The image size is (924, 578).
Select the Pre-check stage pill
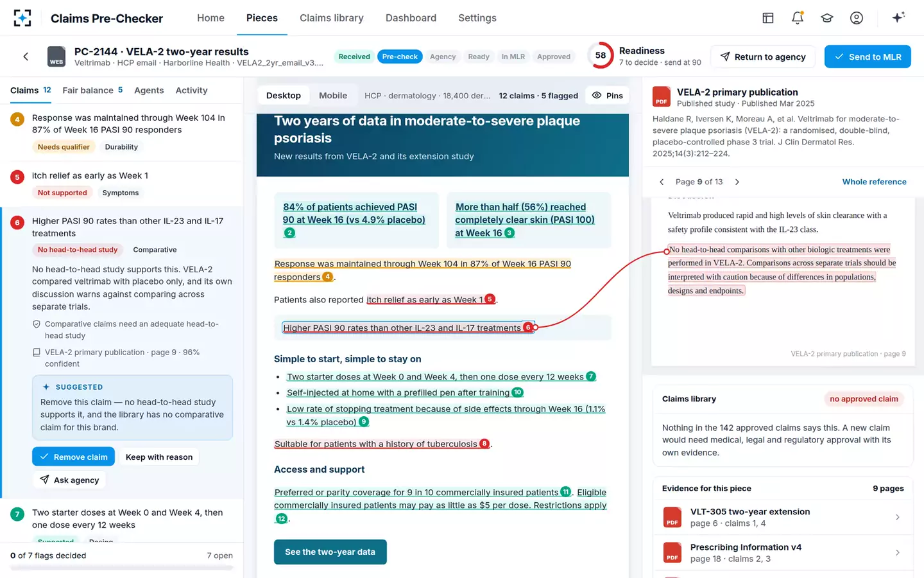click(400, 57)
